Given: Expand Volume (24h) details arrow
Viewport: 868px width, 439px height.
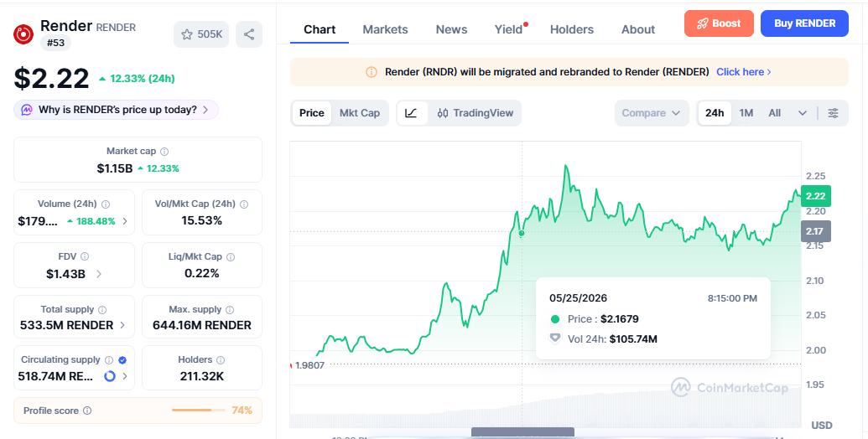Looking at the screenshot, I should tap(125, 221).
